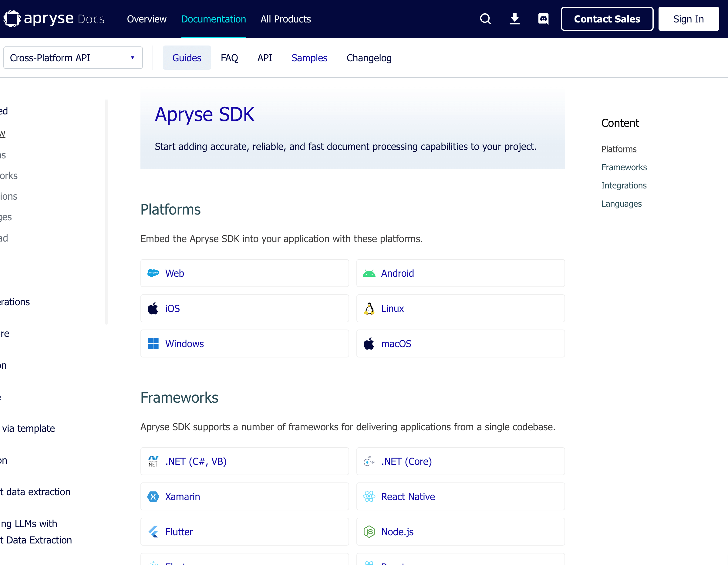Click the Linux penguin icon

[x=369, y=309]
